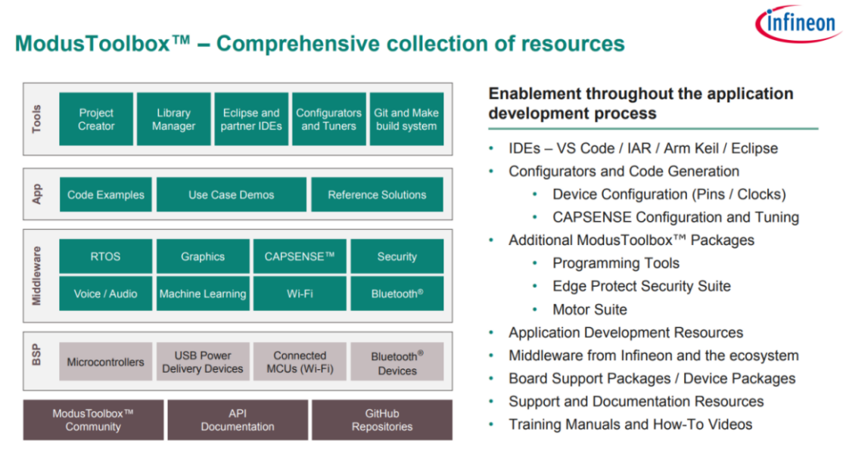Open the GitHub Repositories block
Viewport: 868px width, 450px height.
pos(382,420)
